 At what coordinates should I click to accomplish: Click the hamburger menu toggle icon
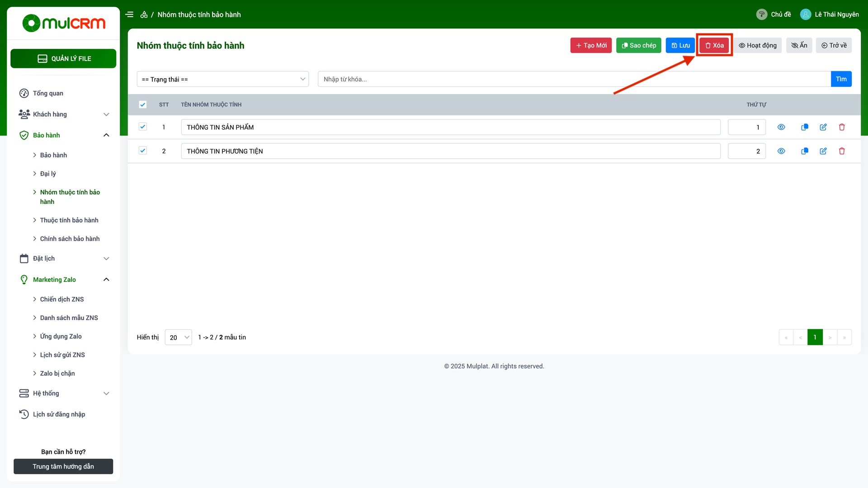129,14
